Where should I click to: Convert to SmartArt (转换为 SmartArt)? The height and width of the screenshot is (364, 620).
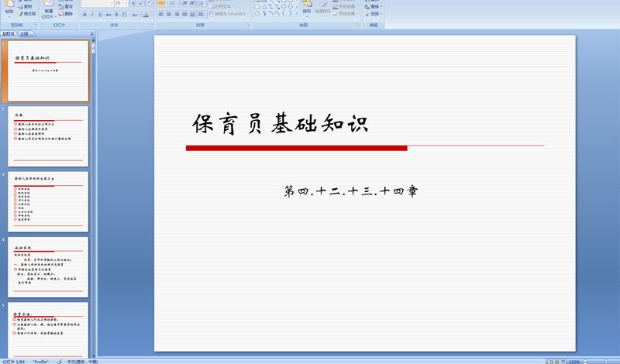pos(228,14)
